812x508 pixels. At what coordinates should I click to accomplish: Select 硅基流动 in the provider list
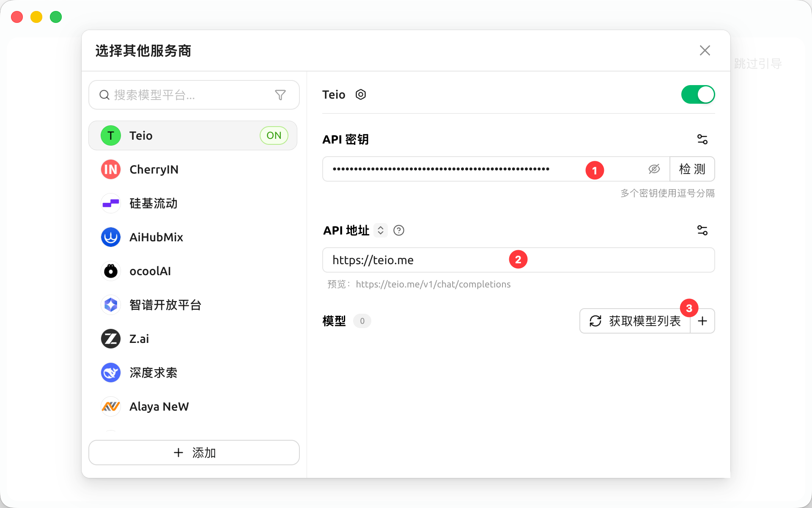point(193,203)
